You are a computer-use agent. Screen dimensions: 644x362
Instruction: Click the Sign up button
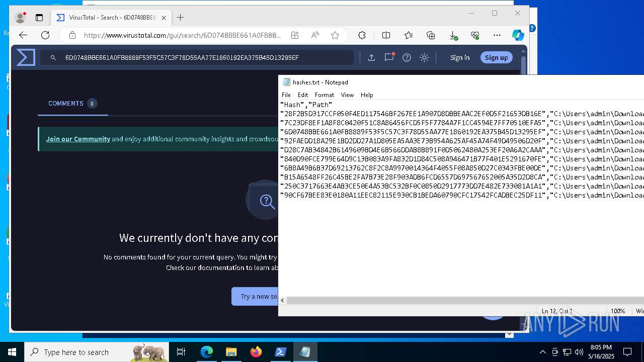pos(496,57)
